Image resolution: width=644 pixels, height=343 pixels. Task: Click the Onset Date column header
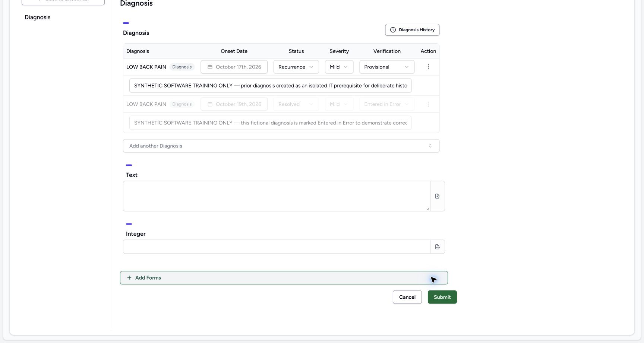tap(234, 51)
